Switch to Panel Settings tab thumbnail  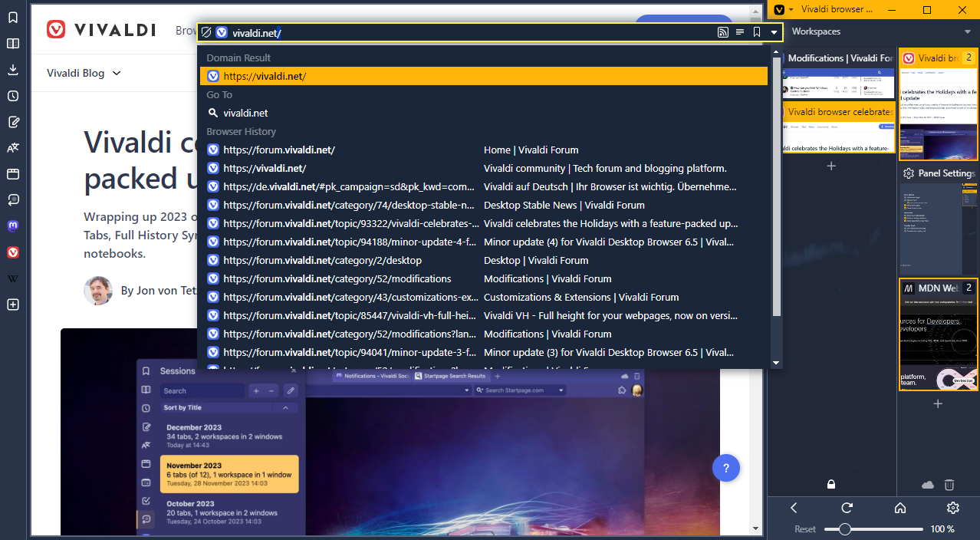point(939,219)
